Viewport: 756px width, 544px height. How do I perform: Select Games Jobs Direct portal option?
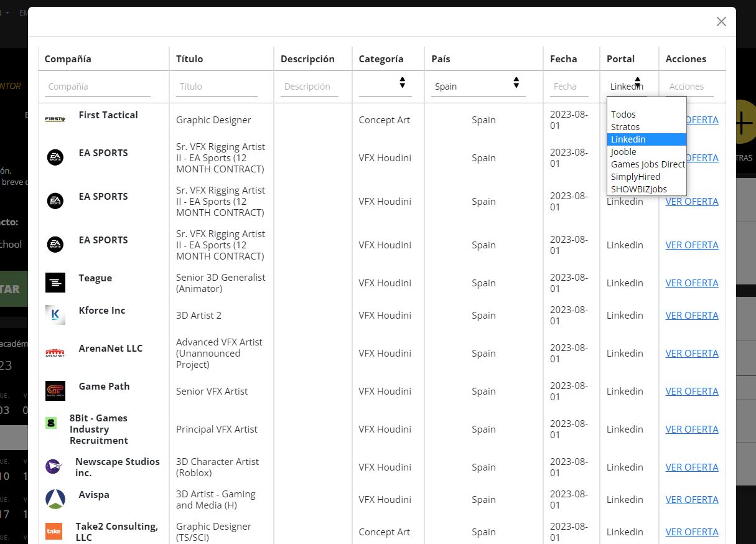coord(646,164)
